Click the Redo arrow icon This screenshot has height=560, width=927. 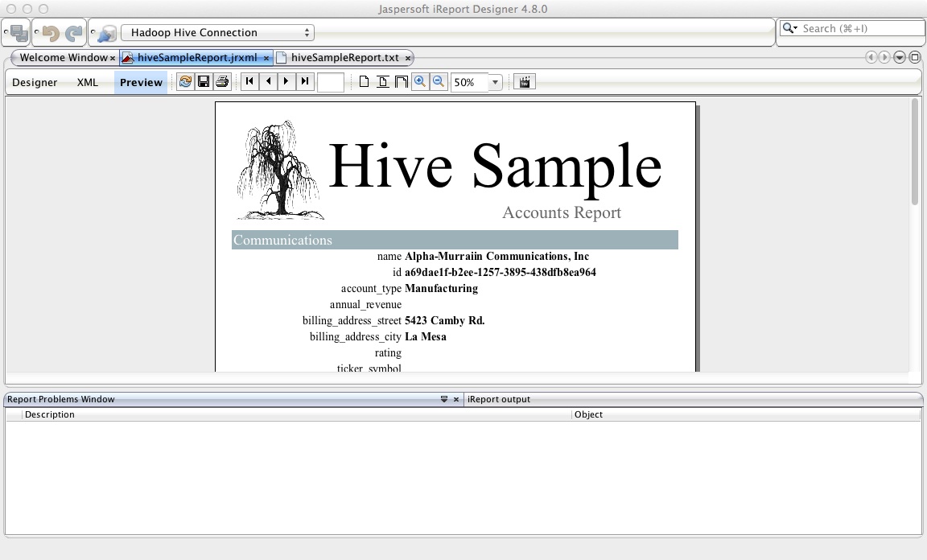click(73, 33)
